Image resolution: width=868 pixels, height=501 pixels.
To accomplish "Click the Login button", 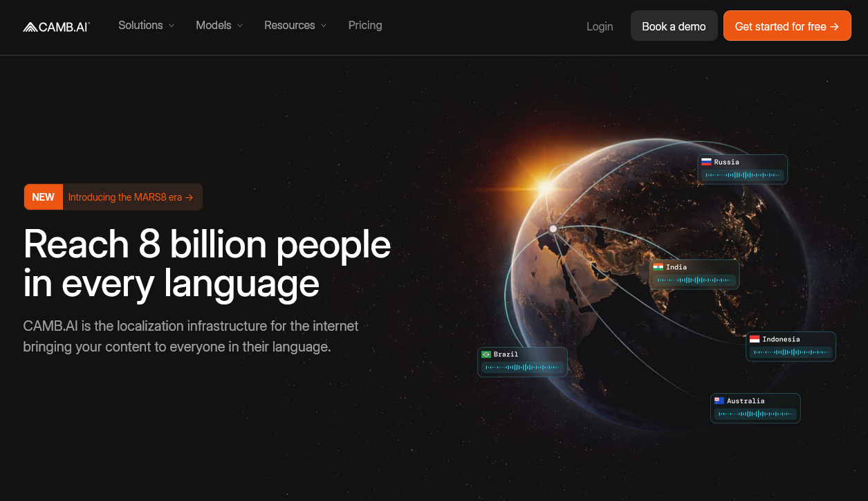I will click(600, 26).
